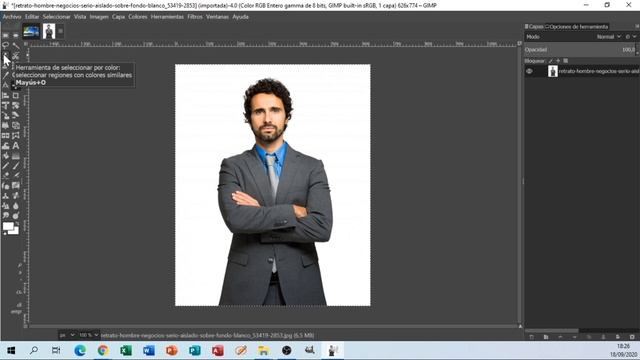
Task: Select the Scissors Select tool
Action: (16, 56)
